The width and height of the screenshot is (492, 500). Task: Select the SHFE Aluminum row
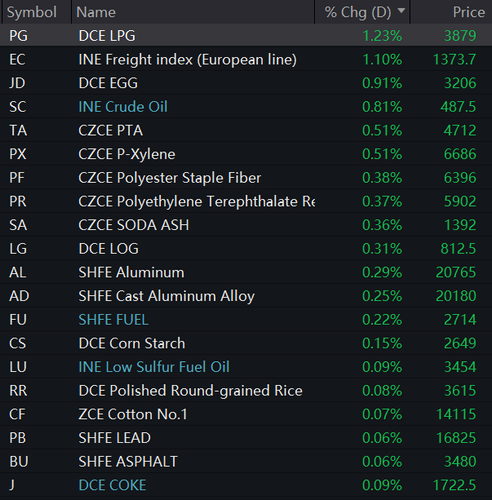click(x=246, y=272)
